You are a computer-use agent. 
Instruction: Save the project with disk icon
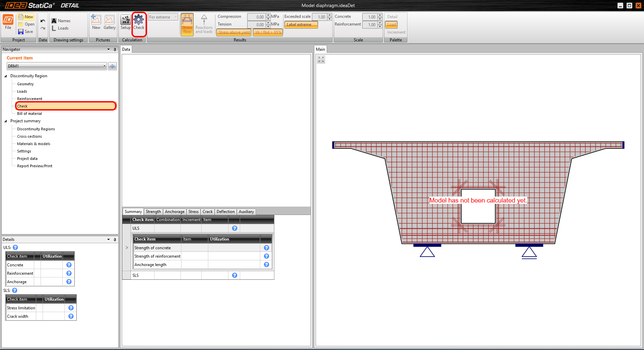click(x=21, y=32)
